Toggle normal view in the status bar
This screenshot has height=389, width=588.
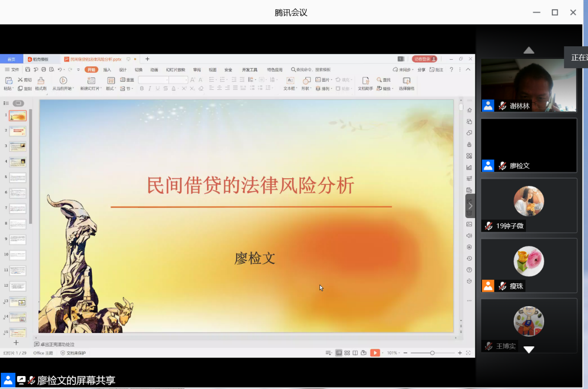tap(339, 353)
